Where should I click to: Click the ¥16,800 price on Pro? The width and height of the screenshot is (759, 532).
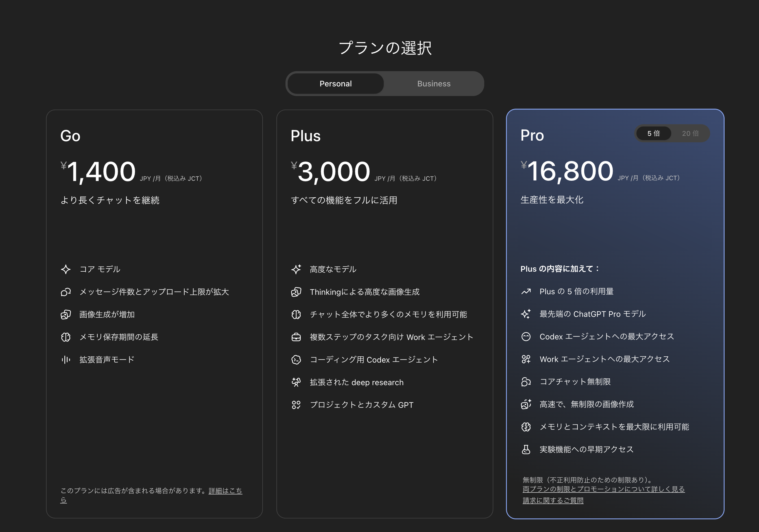pos(567,171)
